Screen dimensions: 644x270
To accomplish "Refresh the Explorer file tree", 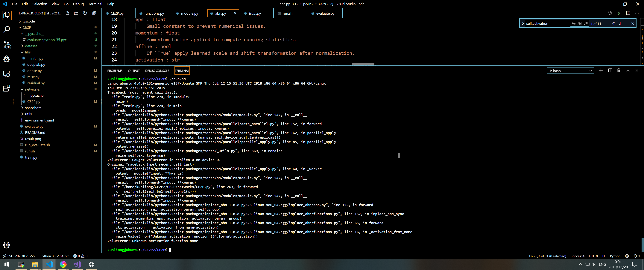I will (x=85, y=13).
